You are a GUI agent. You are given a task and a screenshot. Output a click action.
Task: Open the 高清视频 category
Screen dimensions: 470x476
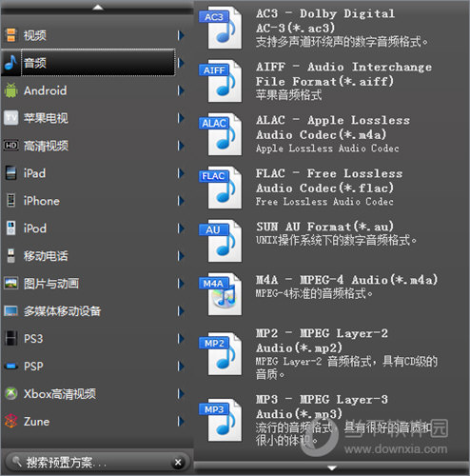coord(95,146)
